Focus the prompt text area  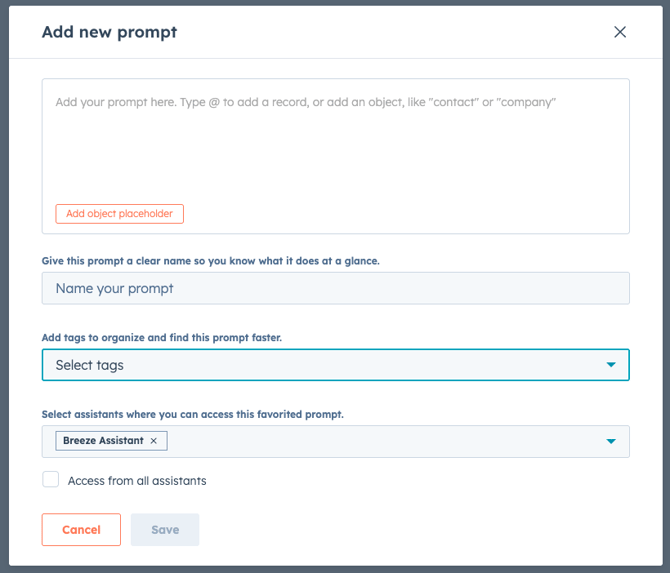tap(335, 150)
